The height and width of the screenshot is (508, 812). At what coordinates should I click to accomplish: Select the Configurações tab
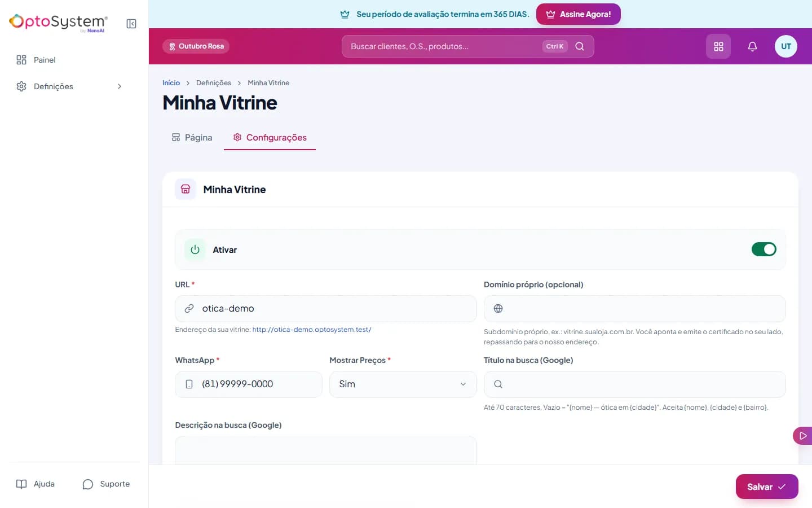pos(270,138)
